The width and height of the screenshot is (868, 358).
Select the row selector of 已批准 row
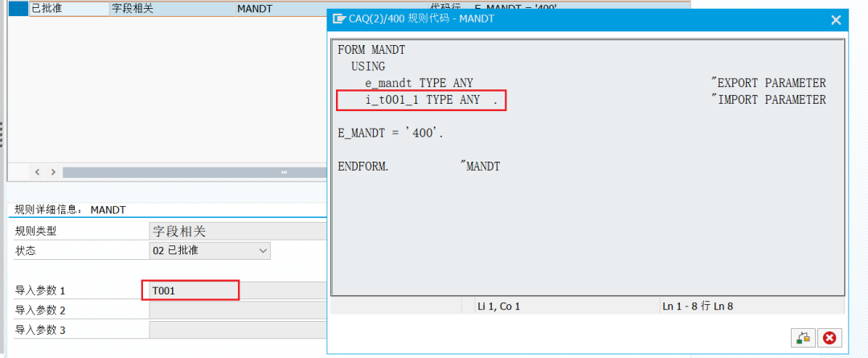click(18, 8)
